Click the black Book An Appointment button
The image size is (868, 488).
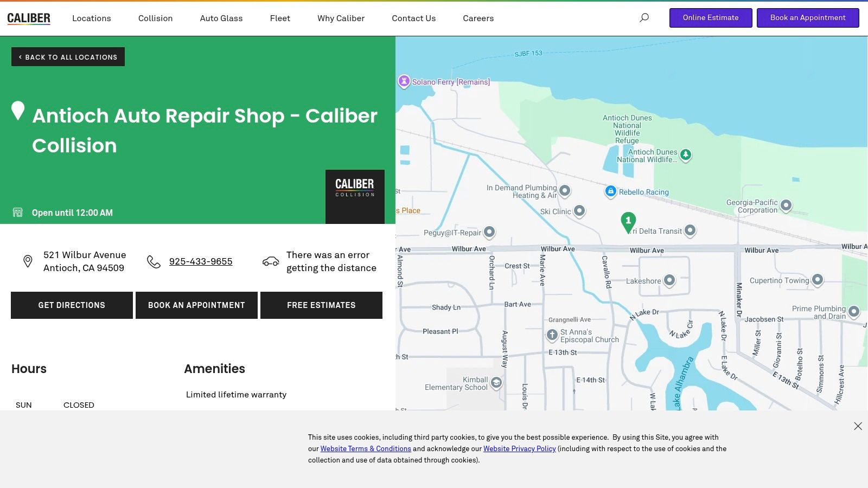point(196,305)
